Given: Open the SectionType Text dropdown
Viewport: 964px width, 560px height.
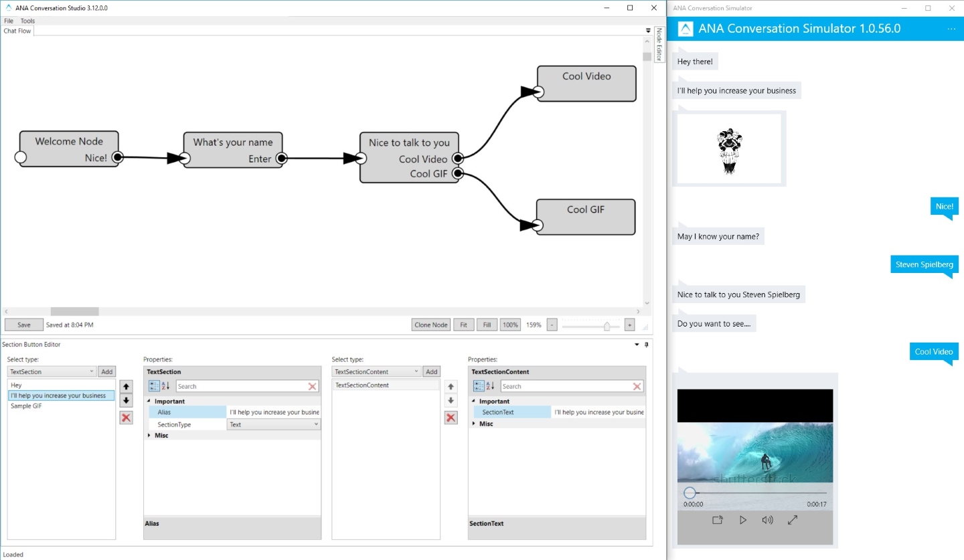Looking at the screenshot, I should (273, 424).
